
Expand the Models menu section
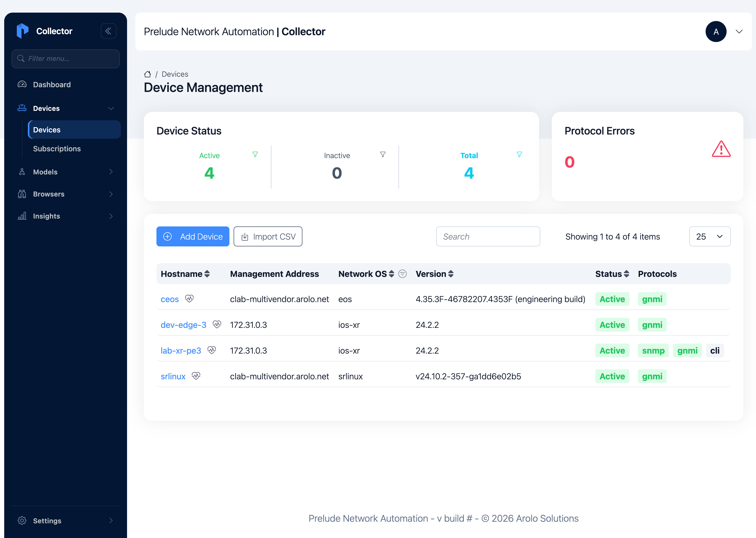111,172
